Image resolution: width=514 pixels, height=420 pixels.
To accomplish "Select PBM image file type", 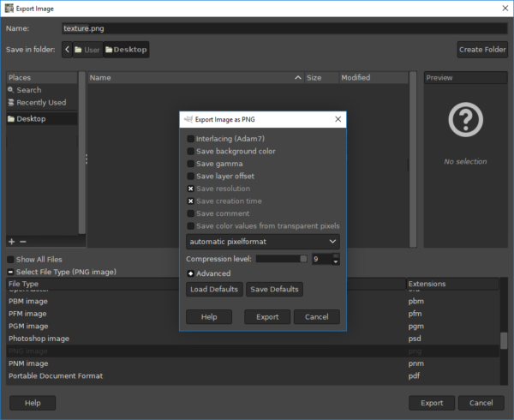I will tap(253, 302).
